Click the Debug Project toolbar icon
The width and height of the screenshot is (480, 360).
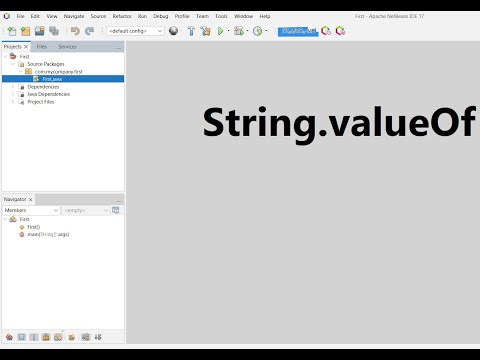click(239, 31)
